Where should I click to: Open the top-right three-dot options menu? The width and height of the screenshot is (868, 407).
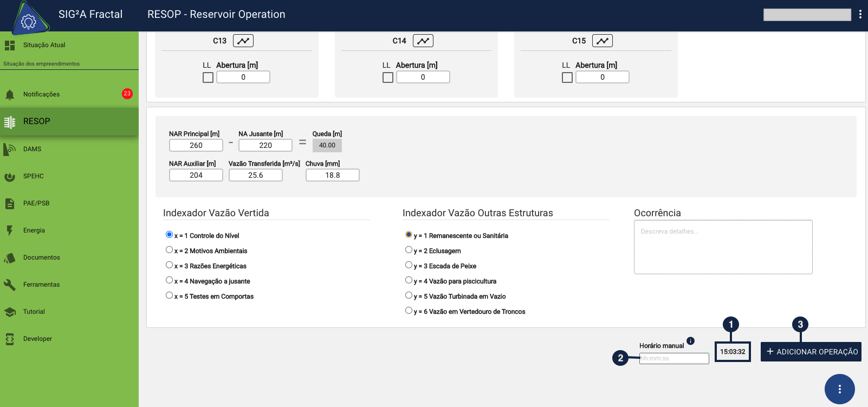click(860, 15)
